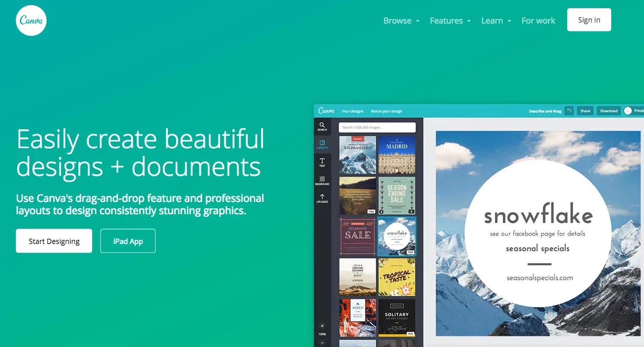Expand the Browse dropdown menu
644x347 pixels.
click(401, 21)
